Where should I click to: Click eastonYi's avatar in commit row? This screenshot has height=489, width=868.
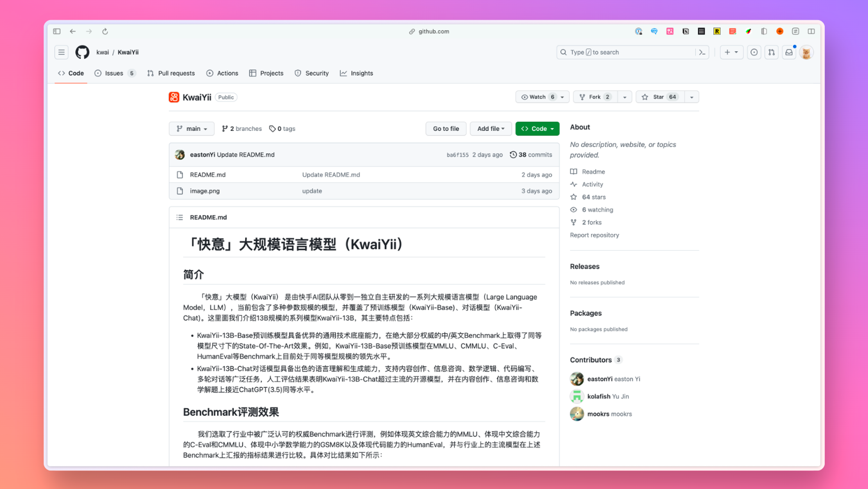pyautogui.click(x=180, y=155)
